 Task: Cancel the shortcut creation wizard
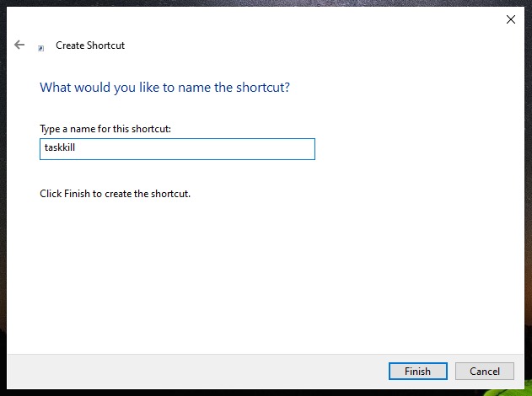click(x=485, y=372)
